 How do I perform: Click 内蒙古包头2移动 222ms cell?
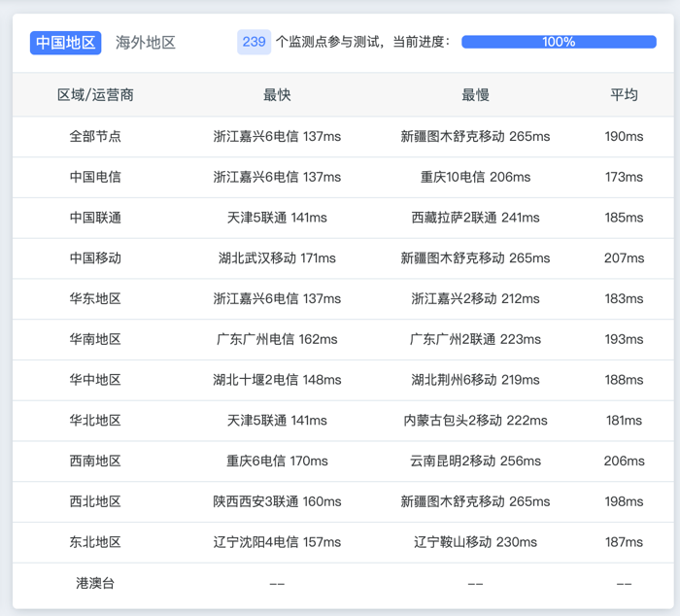[475, 421]
